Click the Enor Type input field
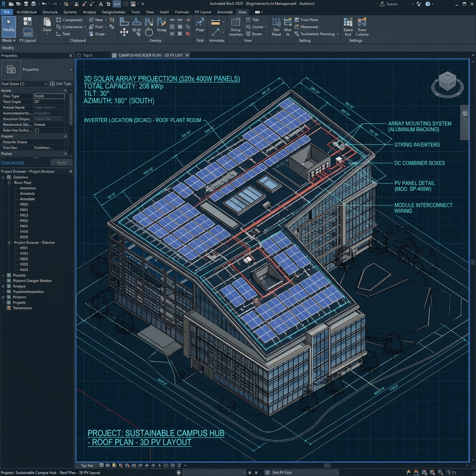Image resolution: width=476 pixels, height=476 pixels. (49, 96)
